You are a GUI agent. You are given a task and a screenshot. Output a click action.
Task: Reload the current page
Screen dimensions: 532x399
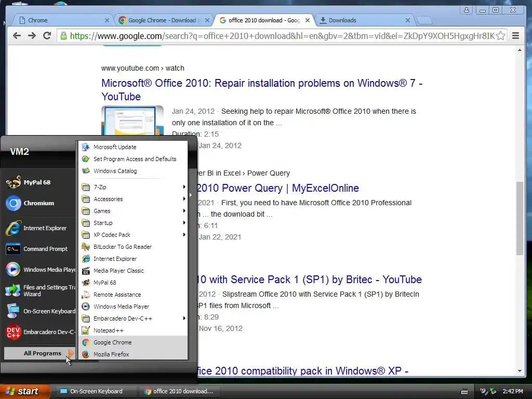coord(47,36)
